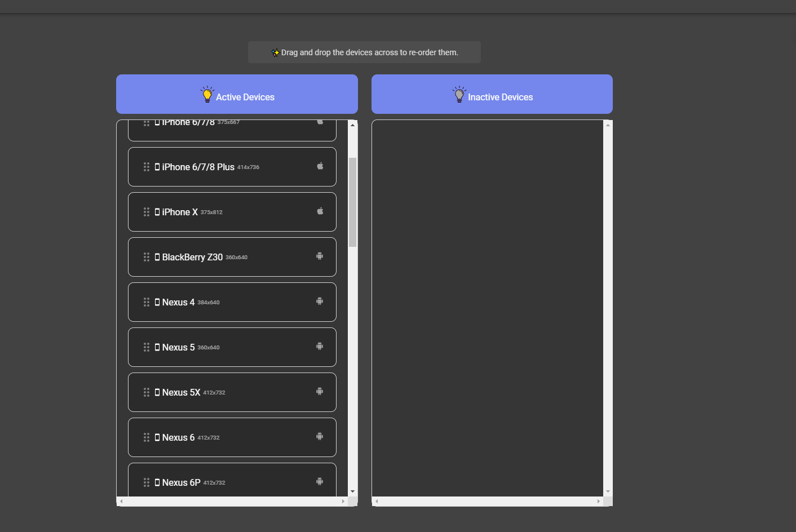Select the BlackBerry Z30 device card
Screen dimensions: 796x532
(232, 257)
